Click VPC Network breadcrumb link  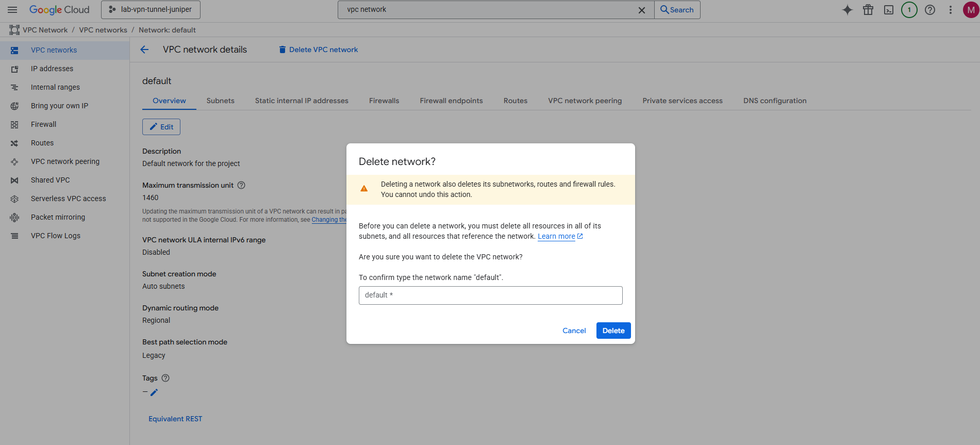tap(45, 30)
